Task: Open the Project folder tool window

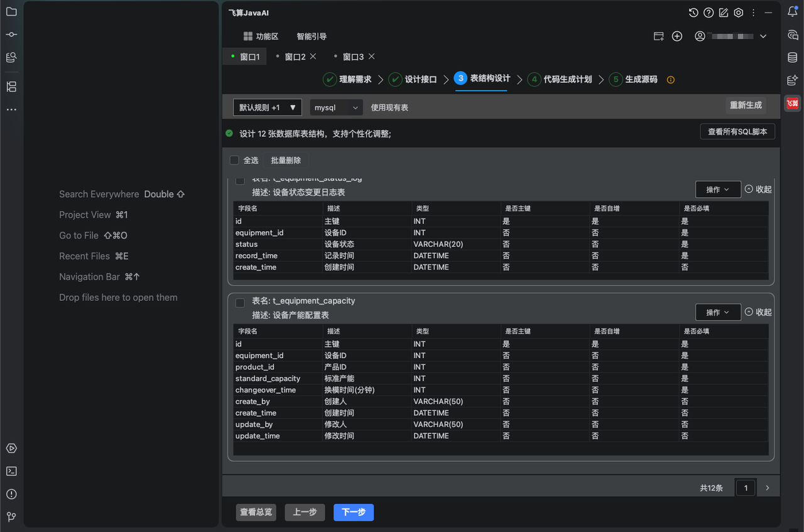Action: (11, 11)
